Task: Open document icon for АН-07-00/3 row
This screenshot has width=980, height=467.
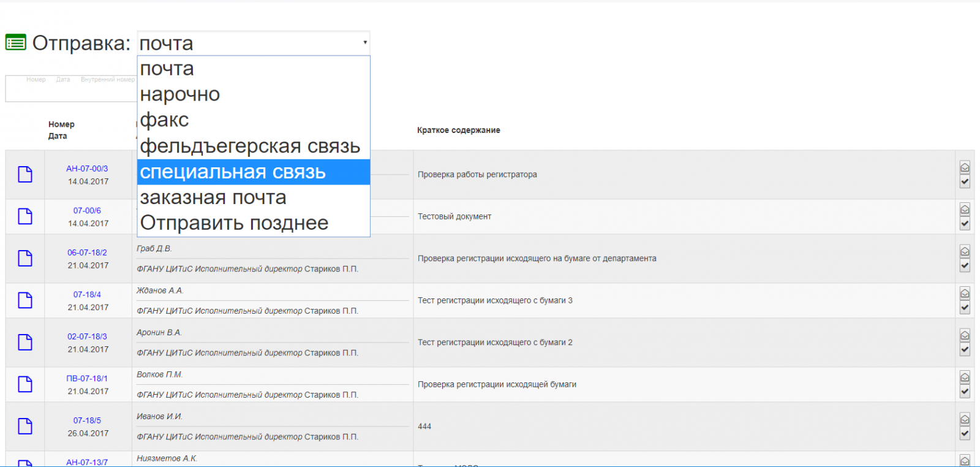Action: pyautogui.click(x=25, y=175)
